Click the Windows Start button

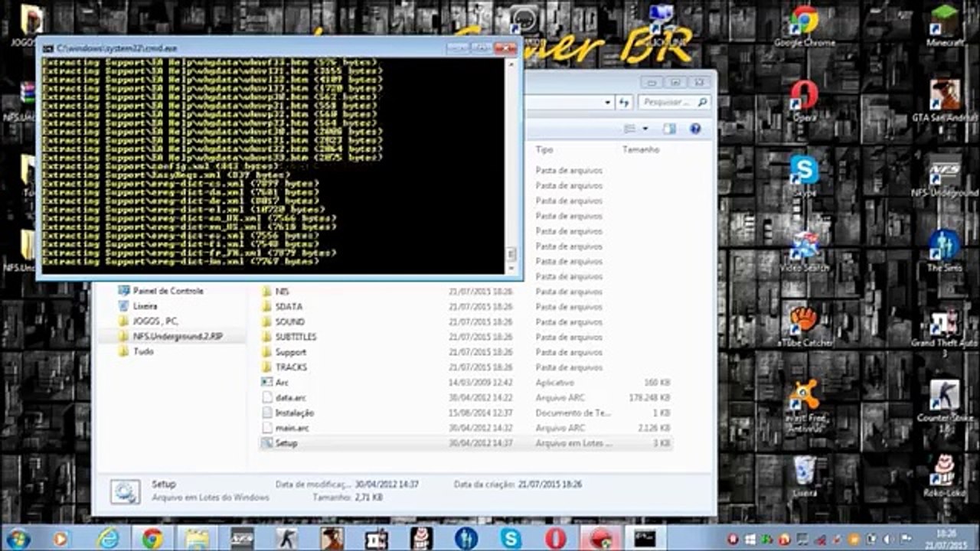[x=17, y=538]
